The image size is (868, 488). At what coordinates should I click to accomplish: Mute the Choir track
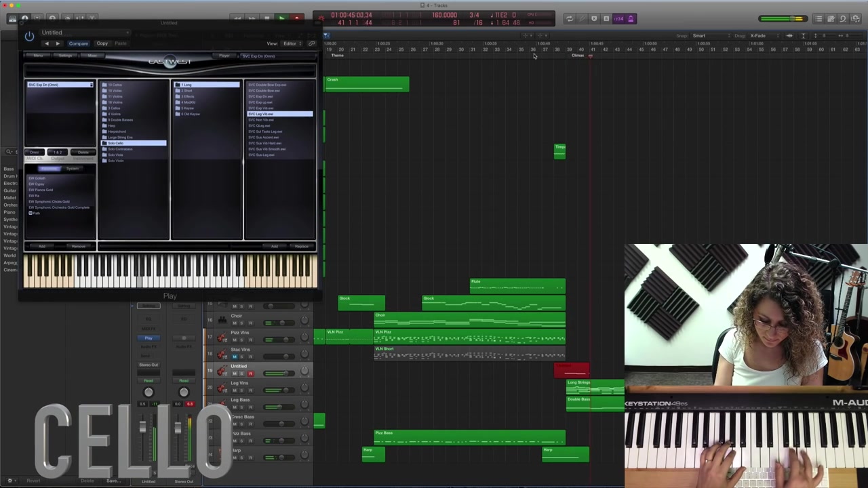[235, 323]
